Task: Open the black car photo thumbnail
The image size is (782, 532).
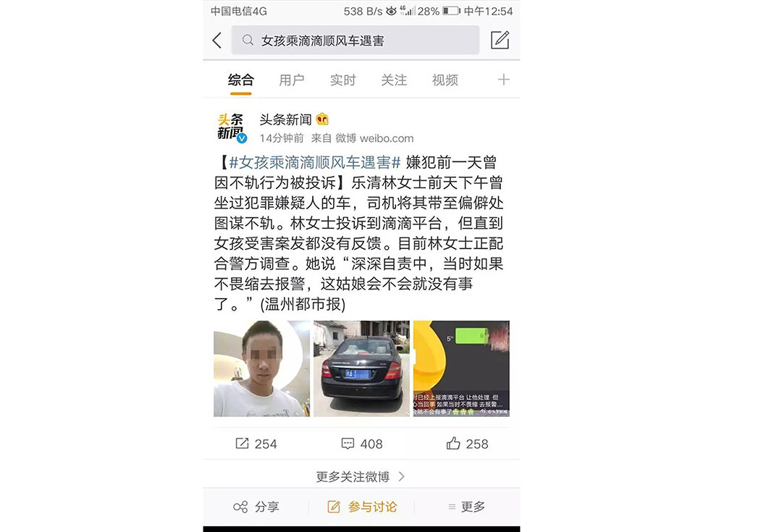Action: pyautogui.click(x=361, y=368)
